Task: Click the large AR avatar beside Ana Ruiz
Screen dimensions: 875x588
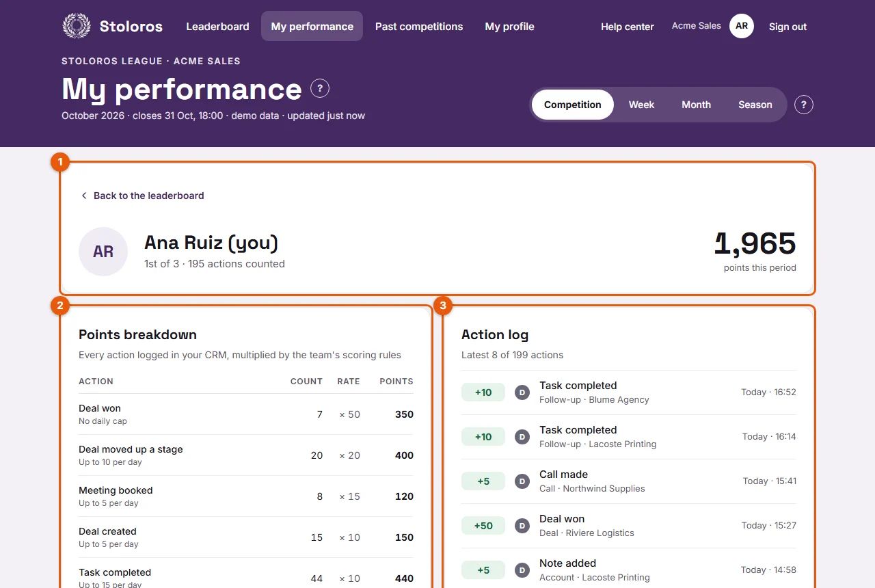Action: [103, 252]
